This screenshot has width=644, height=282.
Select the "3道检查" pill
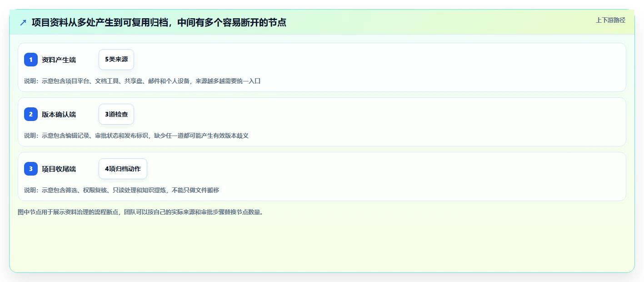pos(116,114)
